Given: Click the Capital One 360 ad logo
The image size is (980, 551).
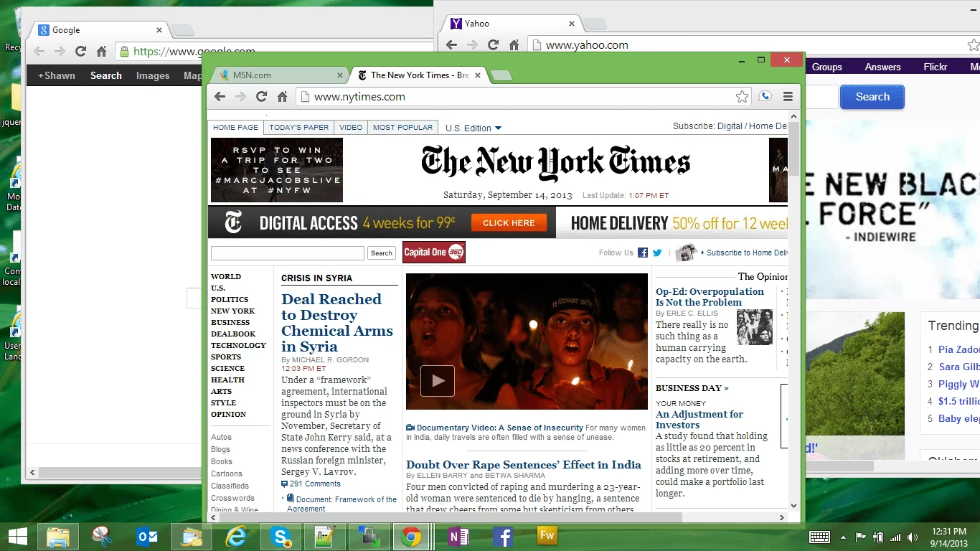Looking at the screenshot, I should click(434, 252).
